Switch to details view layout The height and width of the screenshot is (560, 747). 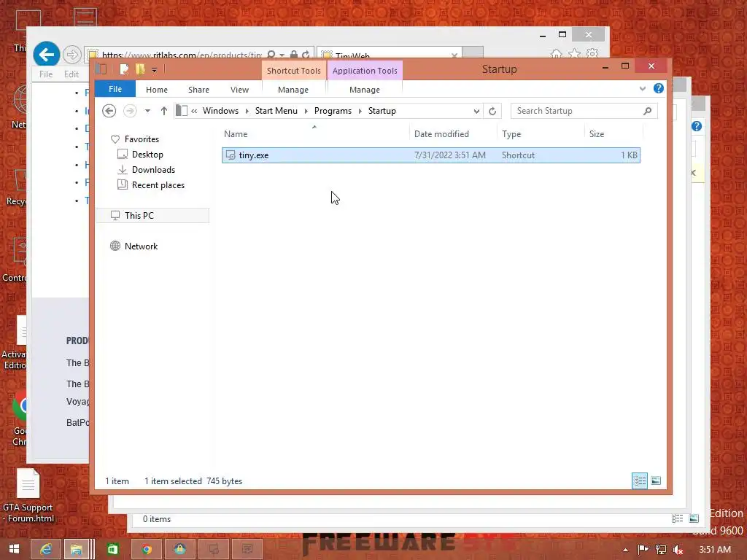pos(639,481)
